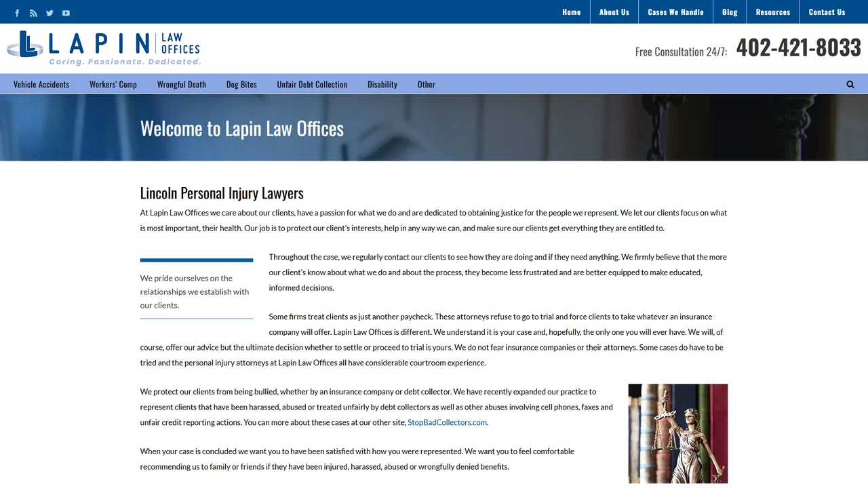Follow the StopBadCollectors.com link
Viewport: 868px width, 488px height.
click(x=447, y=422)
